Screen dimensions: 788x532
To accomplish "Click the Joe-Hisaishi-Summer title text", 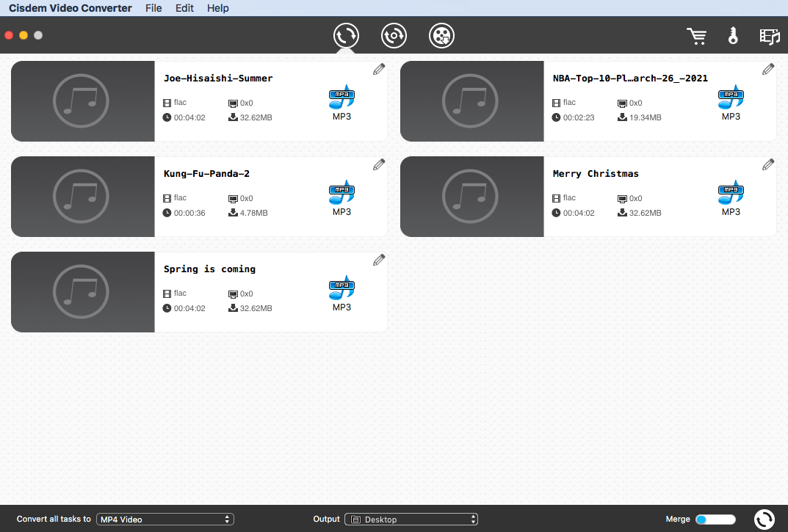I will point(218,79).
